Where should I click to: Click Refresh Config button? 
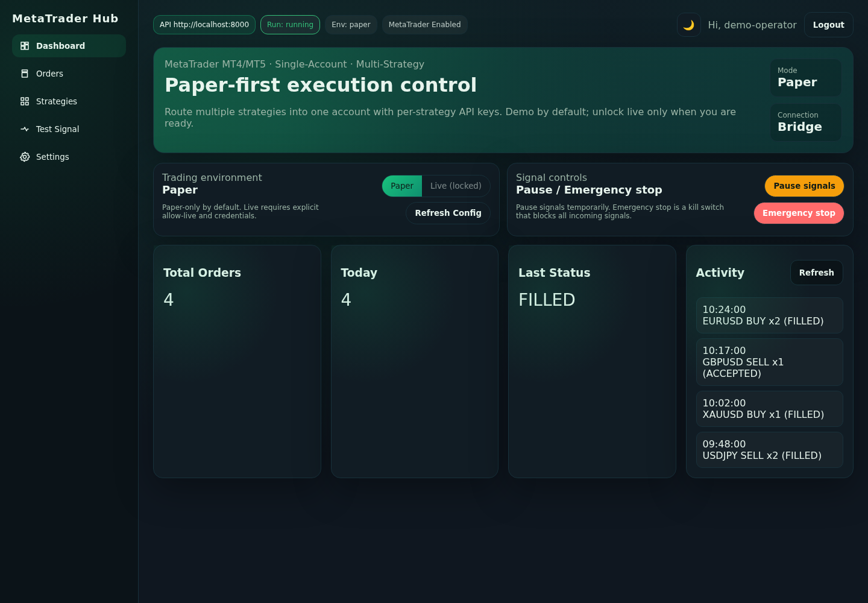click(448, 213)
